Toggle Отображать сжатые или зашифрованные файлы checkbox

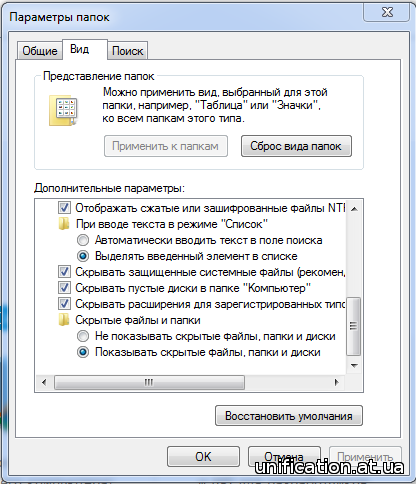tap(64, 208)
